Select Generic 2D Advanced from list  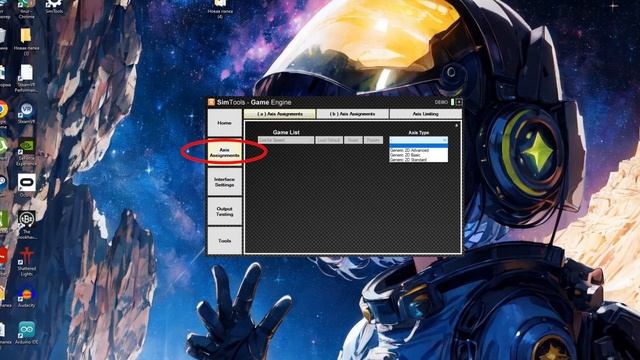[409, 150]
